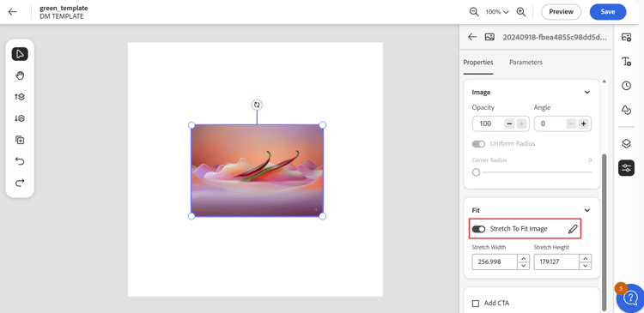The width and height of the screenshot is (644, 313).
Task: Click the top-right resize handle of image
Action: coord(323,125)
